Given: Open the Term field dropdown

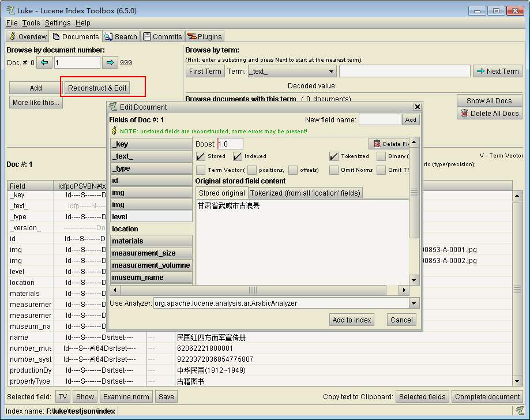Looking at the screenshot, I should click(331, 72).
